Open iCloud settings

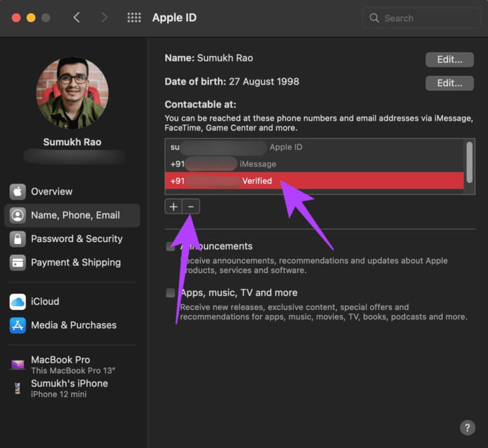tap(72, 301)
